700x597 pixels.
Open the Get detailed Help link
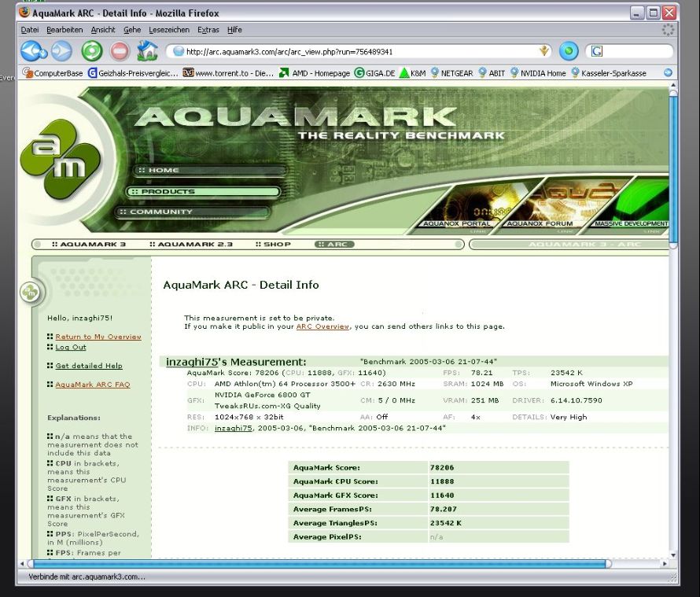[x=89, y=366]
